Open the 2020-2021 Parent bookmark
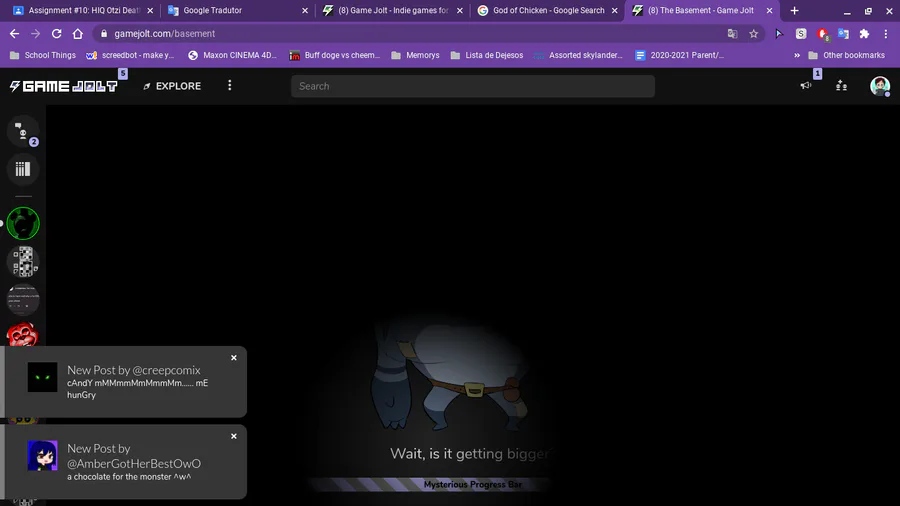This screenshot has height=506, width=900. coord(680,55)
